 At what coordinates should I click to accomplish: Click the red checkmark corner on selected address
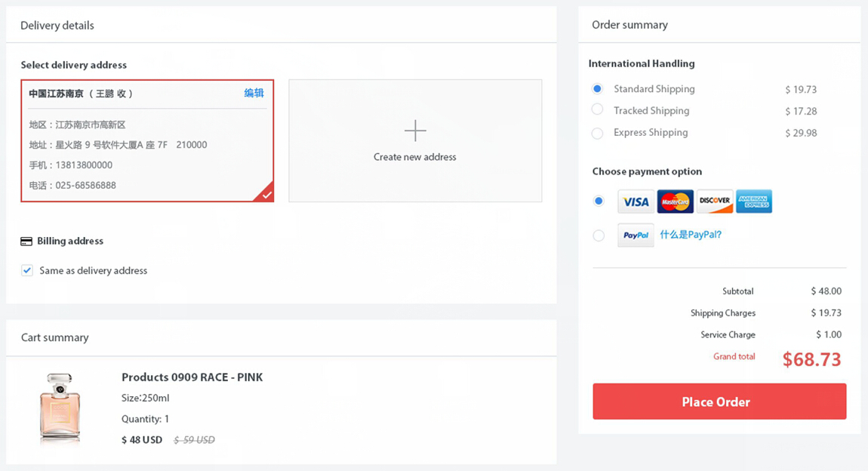[266, 194]
